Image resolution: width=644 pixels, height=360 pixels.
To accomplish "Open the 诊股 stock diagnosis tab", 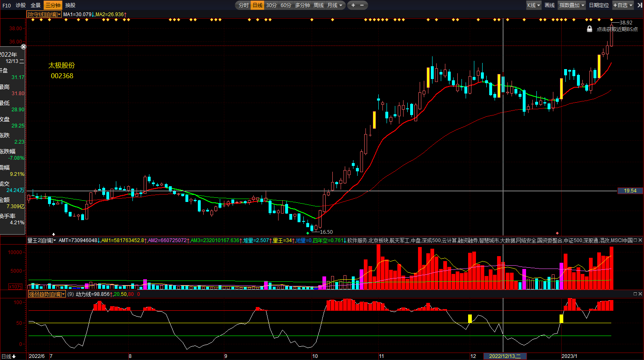I will tap(21, 5).
